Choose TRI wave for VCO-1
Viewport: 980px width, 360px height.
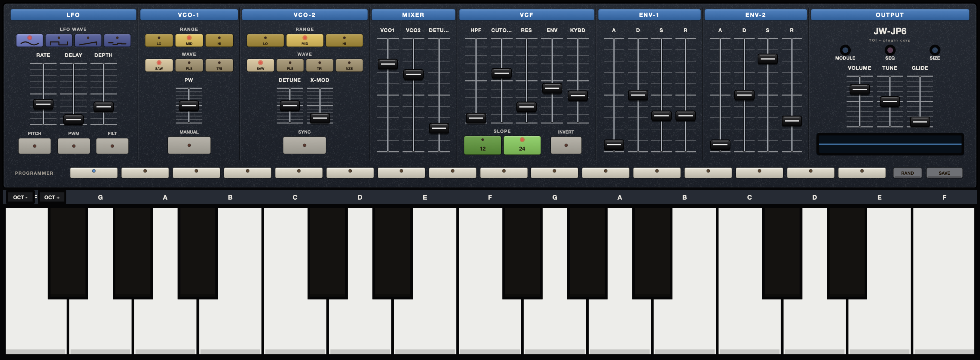point(219,65)
